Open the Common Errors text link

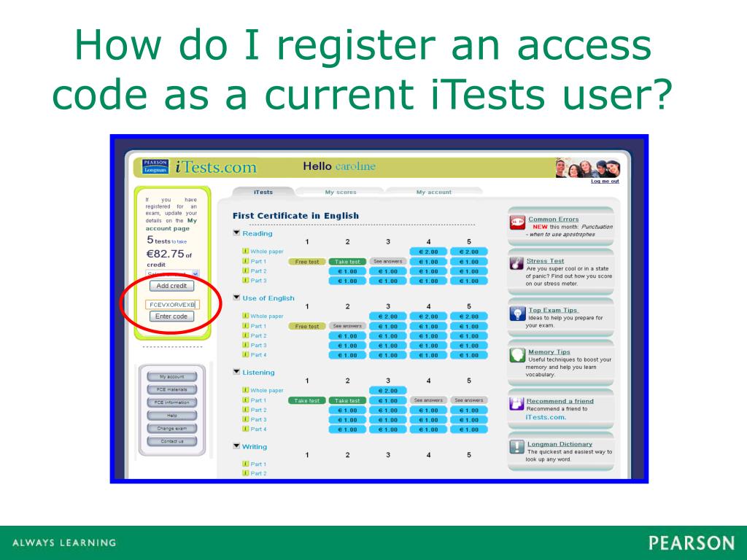point(553,219)
